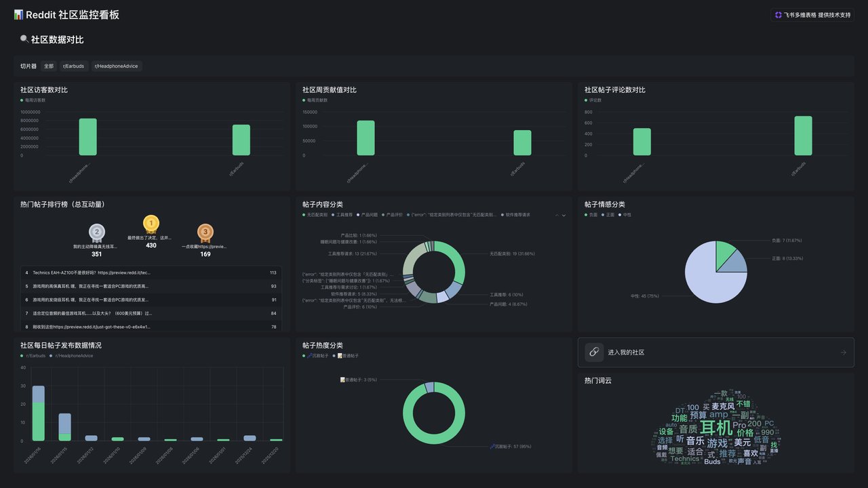868x488 pixels.
Task: Click the link icon on 进入我的社区 card
Action: click(594, 352)
